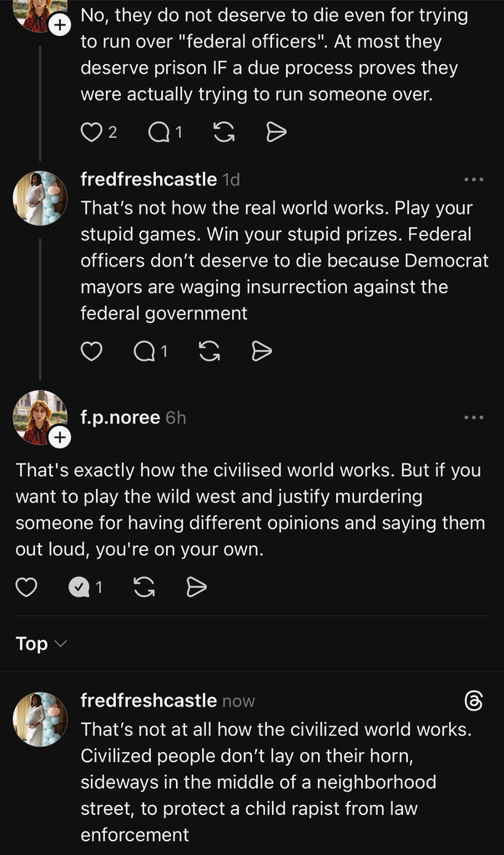Open reply bubble on fredfreshcastle's 1d post
Viewport: 504px width, 855px height.
144,352
